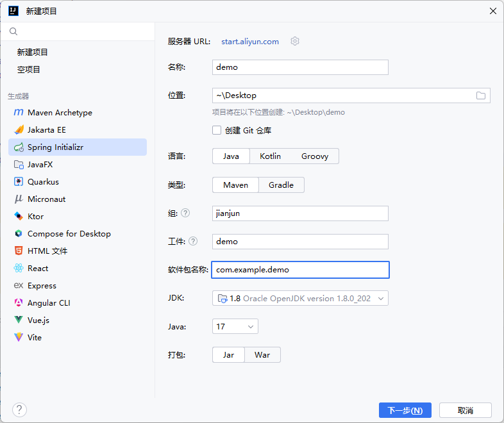This screenshot has height=423, width=504.
Task: Show help for the 工件 field
Action: coord(193,241)
